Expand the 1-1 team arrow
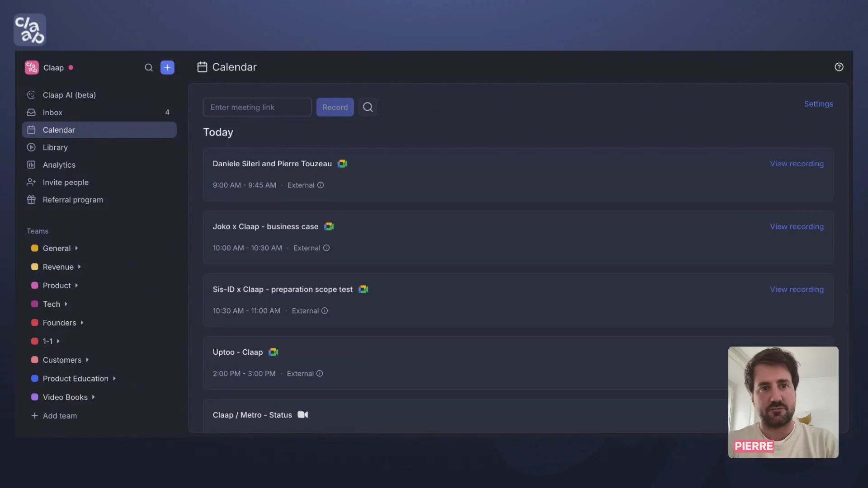Viewport: 868px width, 488px height. (58, 341)
